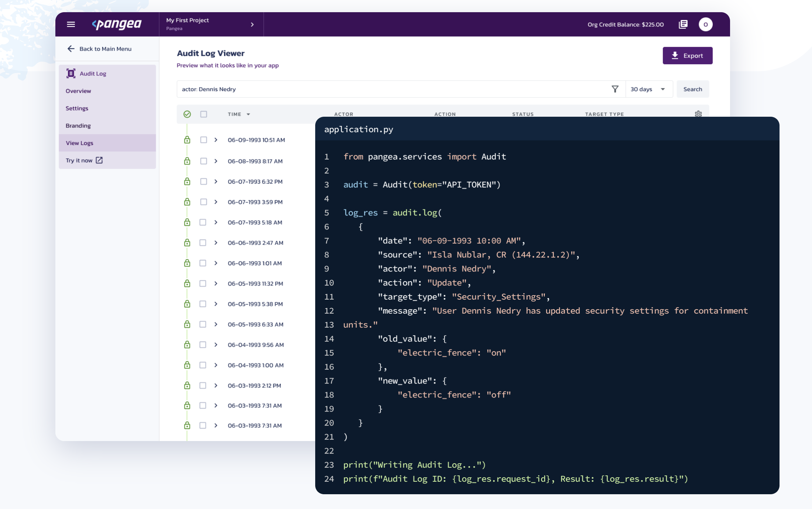Click the lock icon for 06-06-1993 2:47 AM
The image size is (812, 509).
point(187,242)
